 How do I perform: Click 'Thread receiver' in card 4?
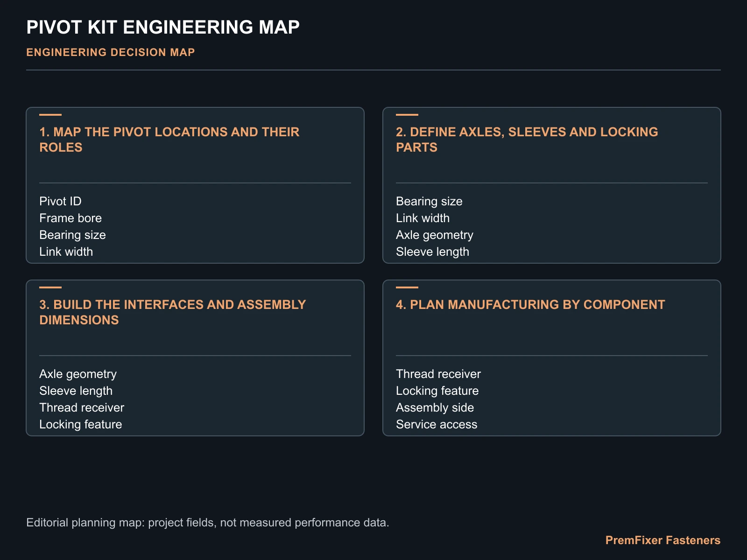[438, 374]
